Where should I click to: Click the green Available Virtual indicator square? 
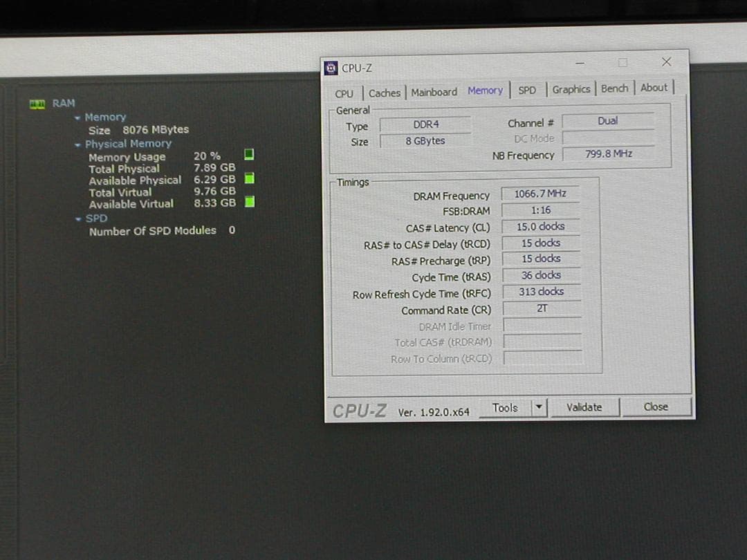[250, 202]
